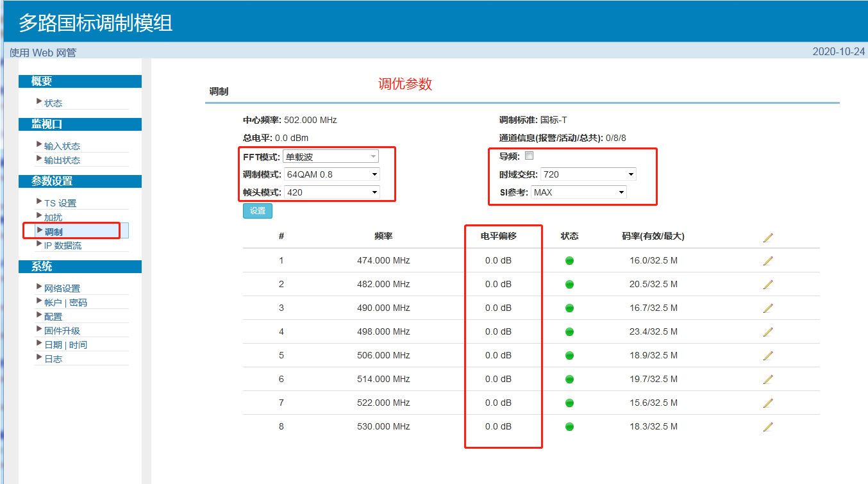Go to TS 设置 in sidebar
Image resolution: width=868 pixels, height=484 pixels.
(x=60, y=203)
